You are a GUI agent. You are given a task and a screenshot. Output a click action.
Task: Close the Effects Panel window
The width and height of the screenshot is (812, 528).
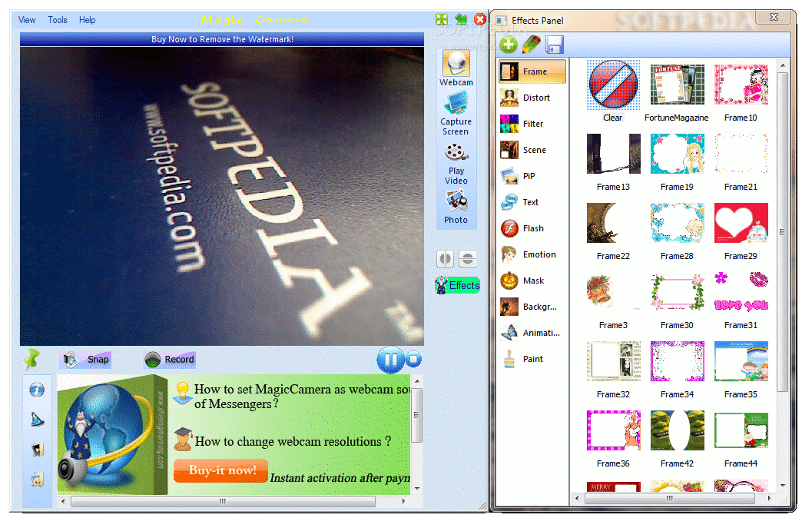pos(774,17)
